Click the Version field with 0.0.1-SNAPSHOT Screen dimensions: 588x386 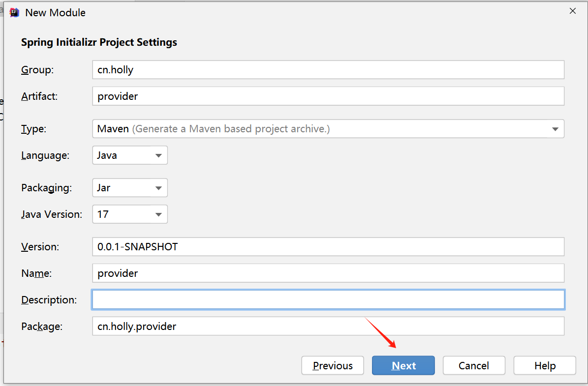pyautogui.click(x=328, y=247)
